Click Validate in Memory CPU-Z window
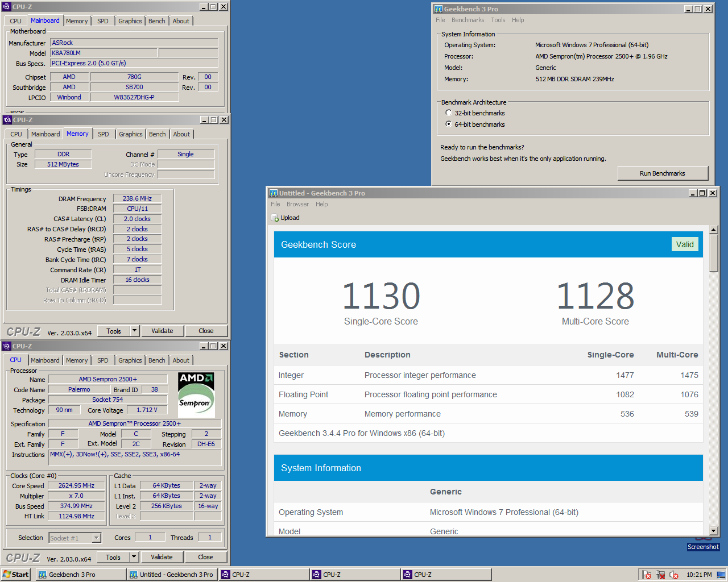 (162, 331)
